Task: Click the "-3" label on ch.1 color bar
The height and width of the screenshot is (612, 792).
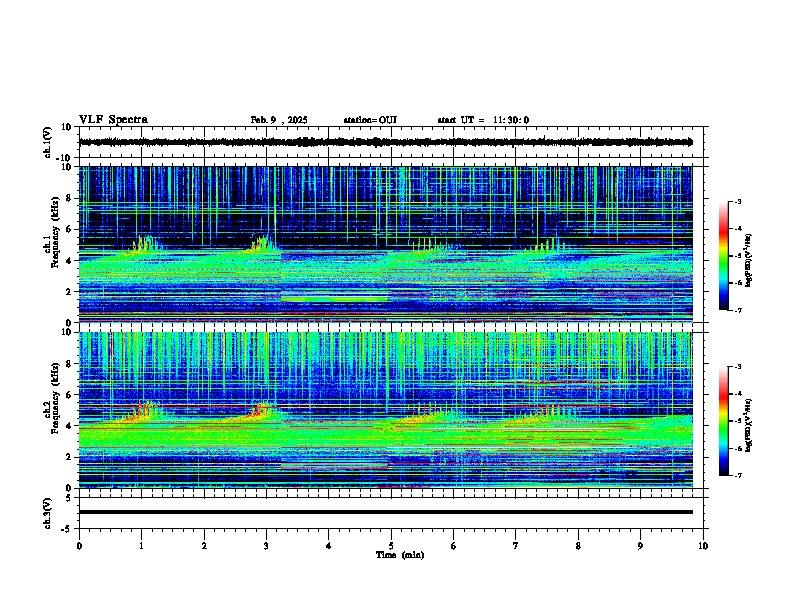Action: (737, 202)
